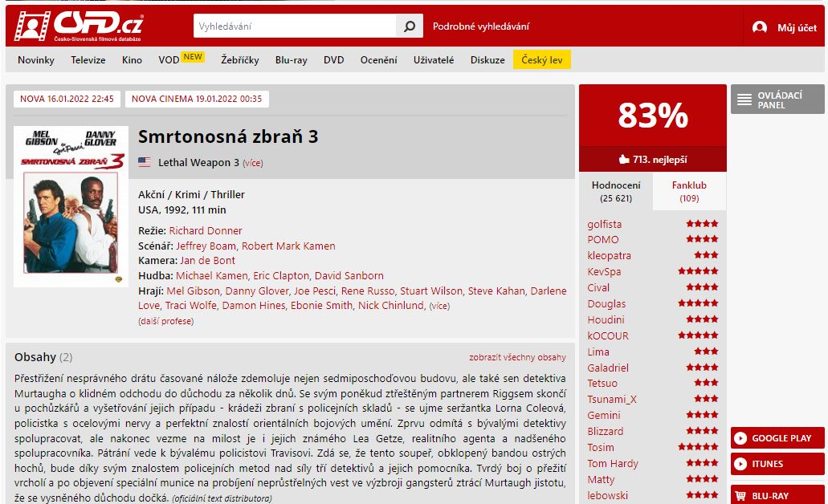The width and height of the screenshot is (828, 504).
Task: Open the Žebříčky menu item
Action: tap(240, 60)
